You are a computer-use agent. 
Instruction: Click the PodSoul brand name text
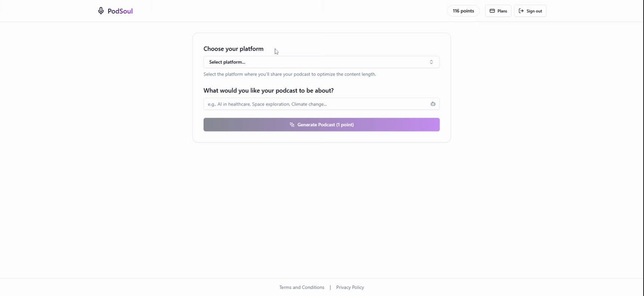tap(120, 11)
